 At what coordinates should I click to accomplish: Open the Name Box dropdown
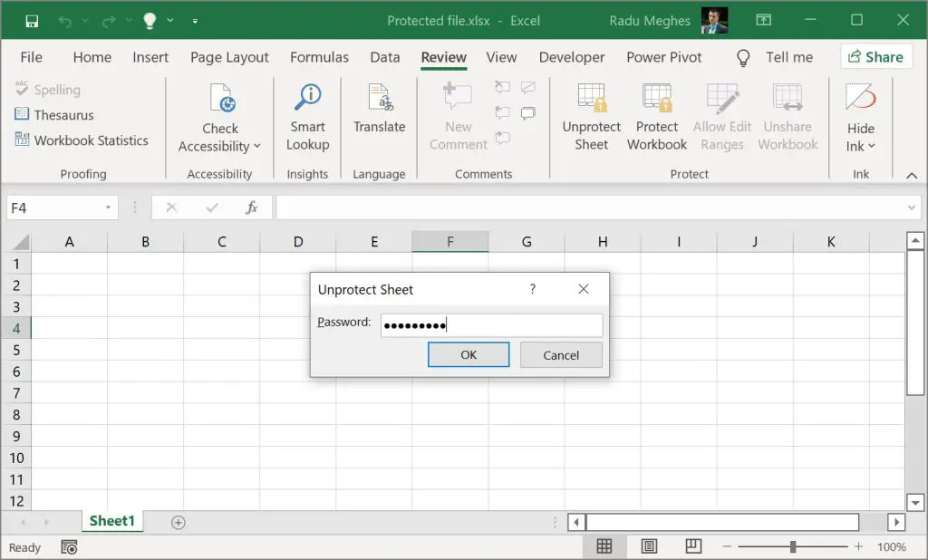click(x=107, y=208)
